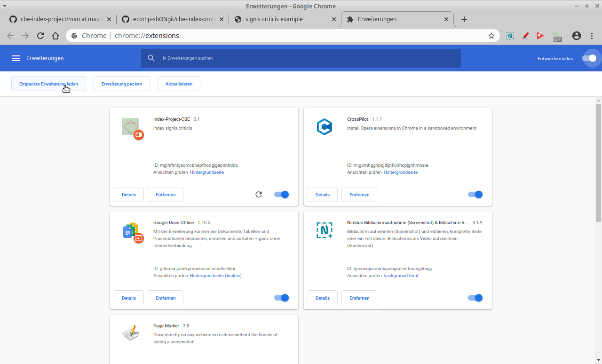
Task: Click the OFF-badged extension icon
Action: click(x=557, y=37)
